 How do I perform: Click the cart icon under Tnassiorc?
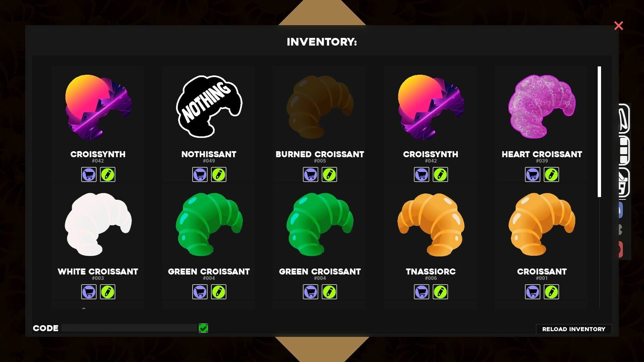(x=422, y=292)
